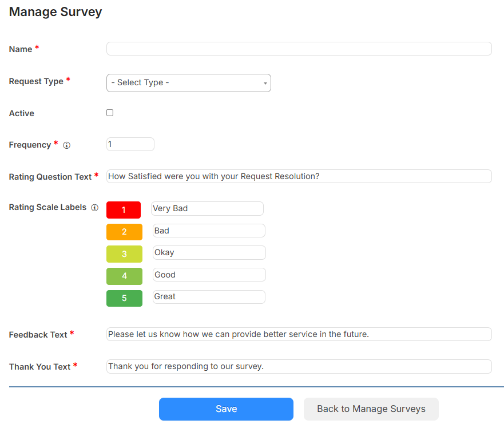Click the Save button
The height and width of the screenshot is (432, 504).
[226, 409]
